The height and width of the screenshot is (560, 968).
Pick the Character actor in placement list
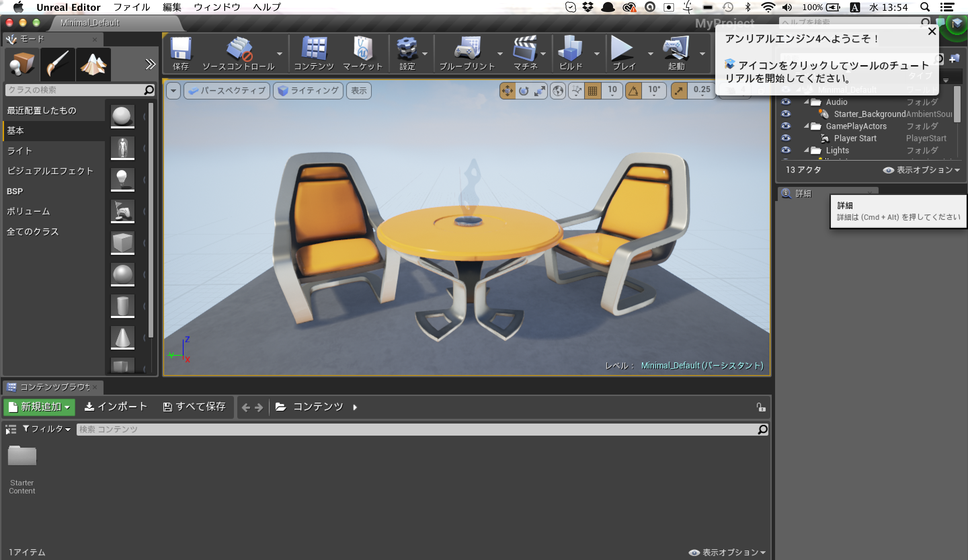coord(123,148)
